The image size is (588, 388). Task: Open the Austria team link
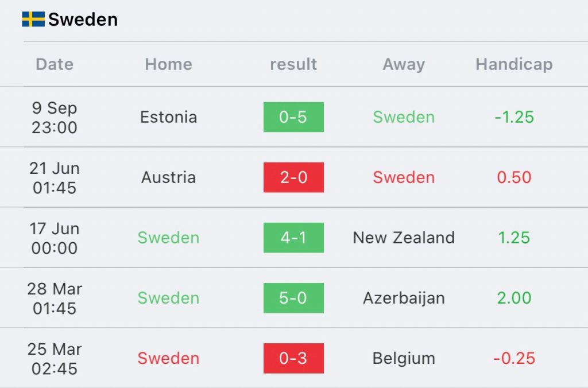168,177
